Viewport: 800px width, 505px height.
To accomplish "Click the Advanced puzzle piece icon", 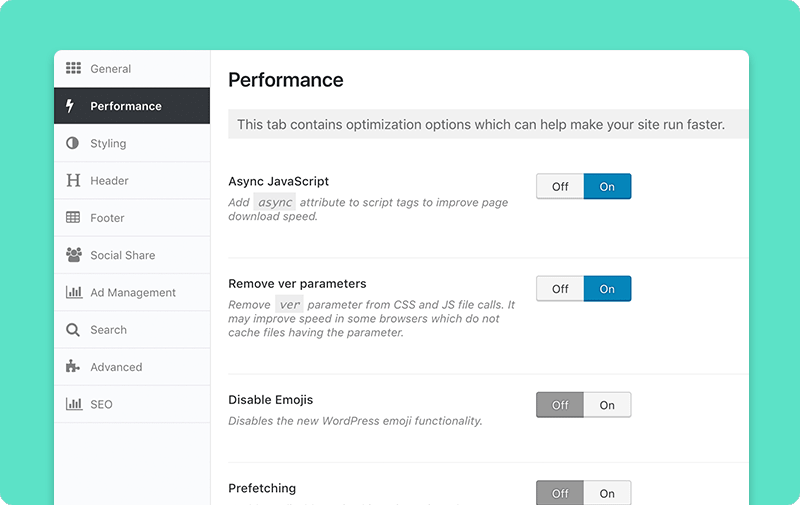I will [x=73, y=366].
